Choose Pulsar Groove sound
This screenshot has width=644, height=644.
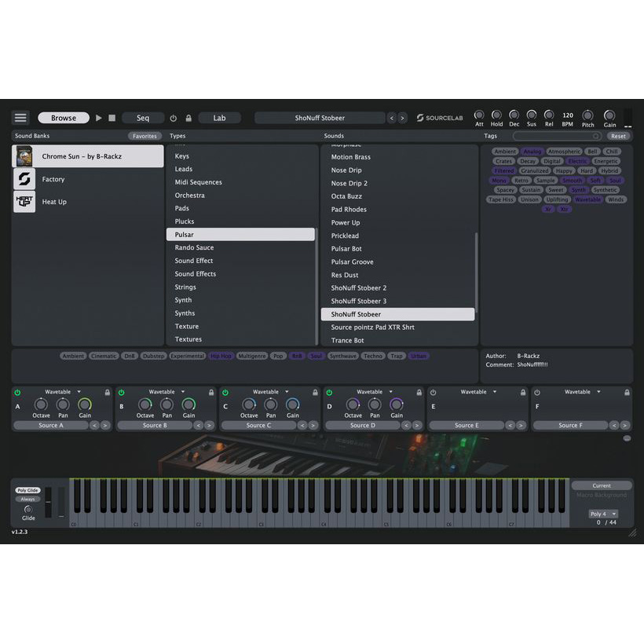click(x=397, y=262)
